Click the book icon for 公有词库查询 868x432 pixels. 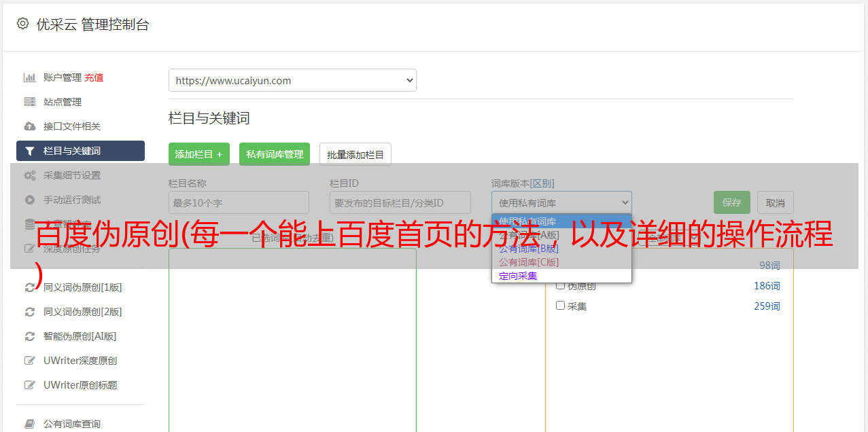[x=29, y=424]
